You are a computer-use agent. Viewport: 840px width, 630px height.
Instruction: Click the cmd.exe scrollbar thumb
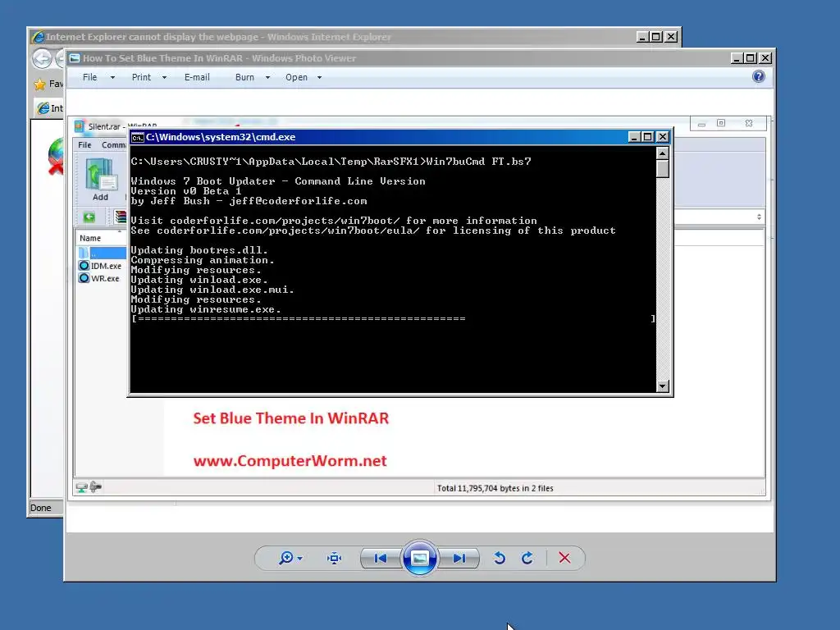pyautogui.click(x=663, y=169)
